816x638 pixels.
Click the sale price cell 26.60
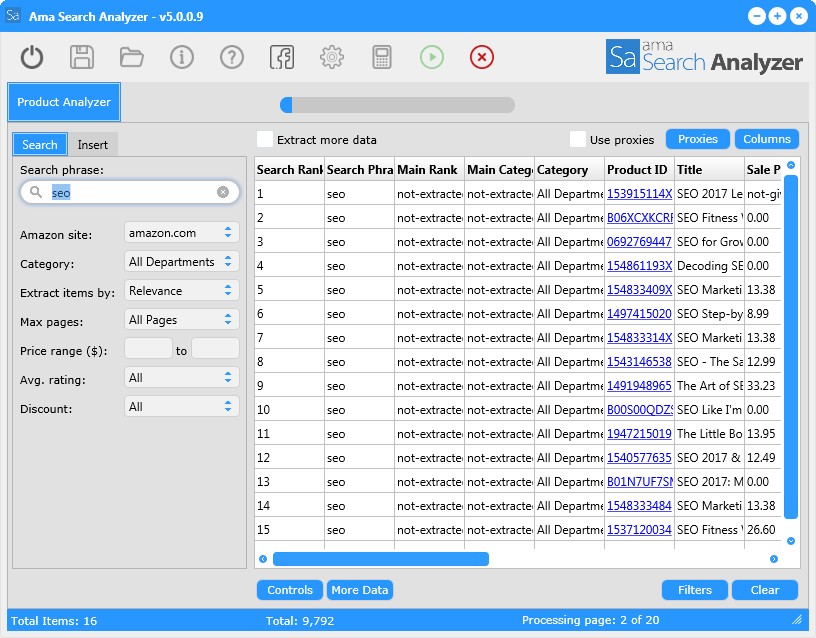(x=763, y=530)
